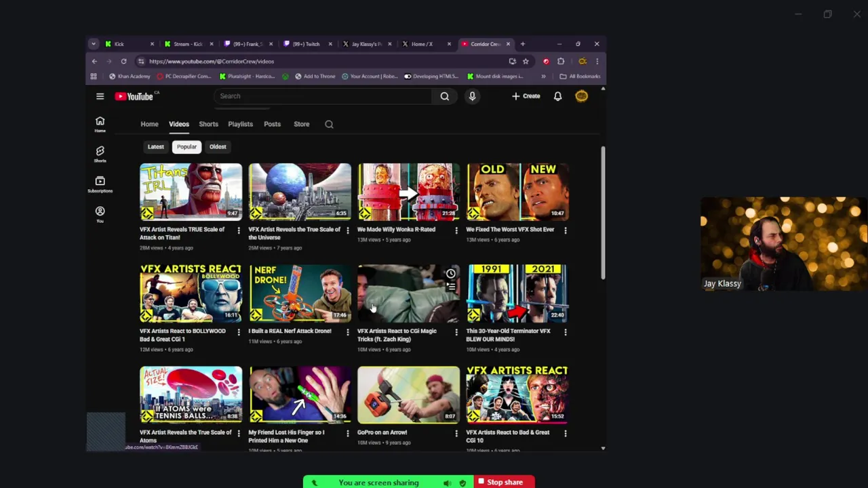Switch to channel Home tab
The image size is (868, 488).
[x=149, y=124]
